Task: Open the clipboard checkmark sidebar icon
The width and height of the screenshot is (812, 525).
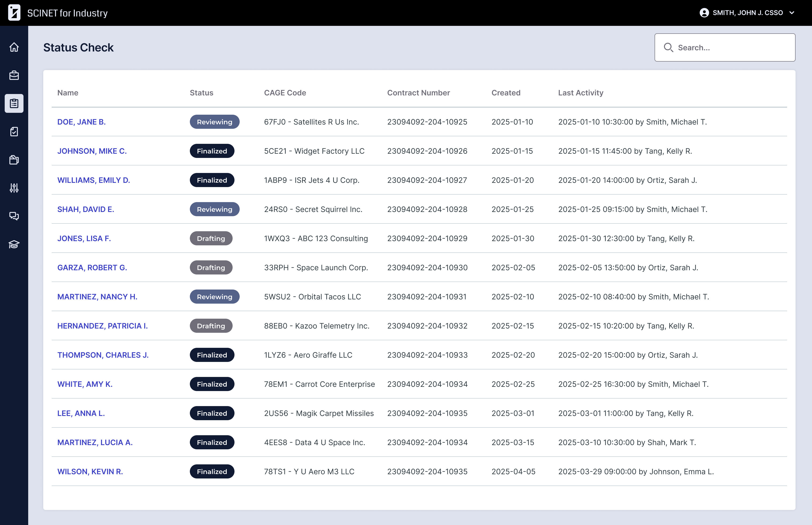Action: [14, 132]
